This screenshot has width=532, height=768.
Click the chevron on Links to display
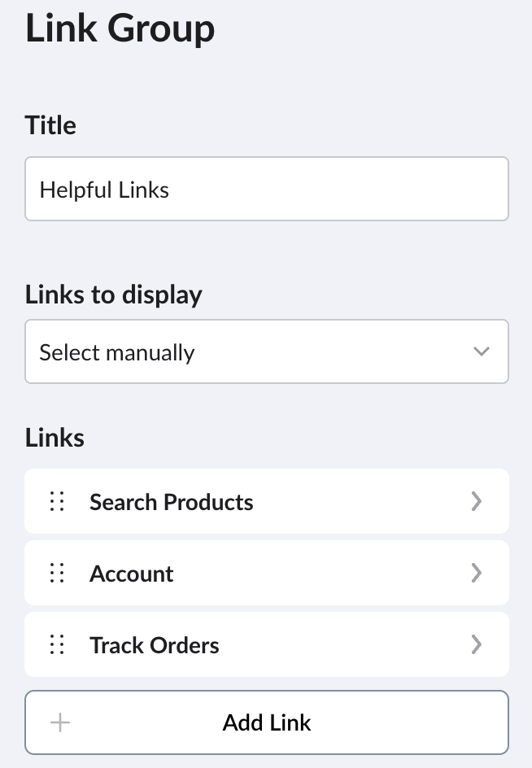(481, 351)
